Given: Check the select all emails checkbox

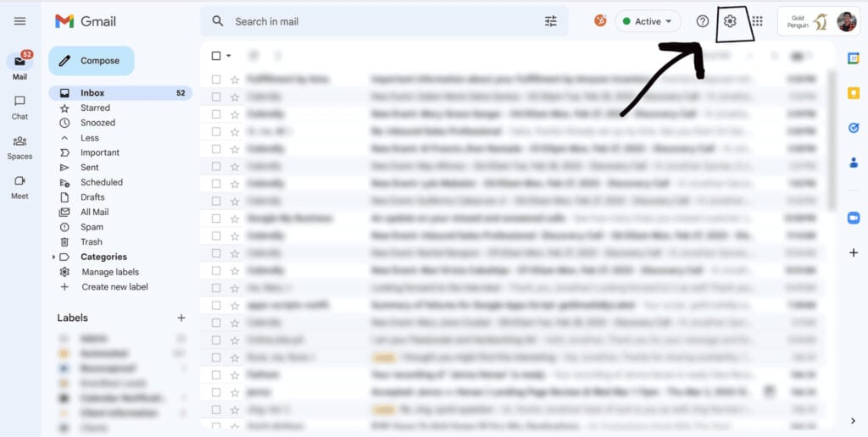Looking at the screenshot, I should point(216,56).
